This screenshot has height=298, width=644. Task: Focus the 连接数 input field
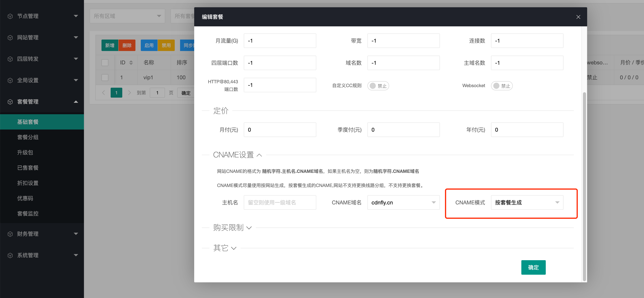(x=527, y=40)
